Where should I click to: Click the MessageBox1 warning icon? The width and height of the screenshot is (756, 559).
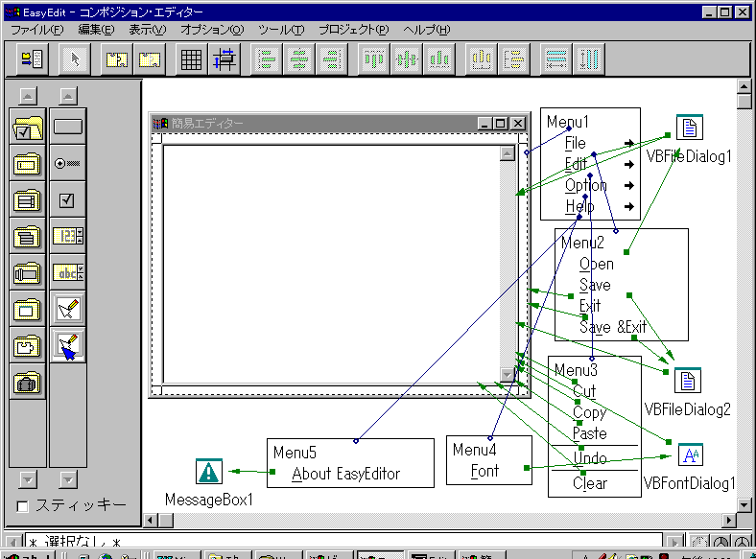[x=208, y=472]
